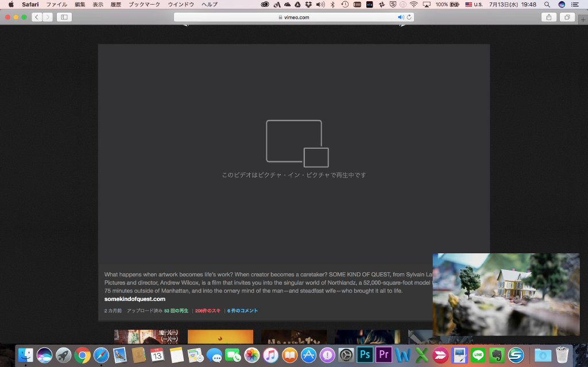The image size is (588, 367).
Task: Launch Google Chrome from the Dock
Action: click(82, 355)
